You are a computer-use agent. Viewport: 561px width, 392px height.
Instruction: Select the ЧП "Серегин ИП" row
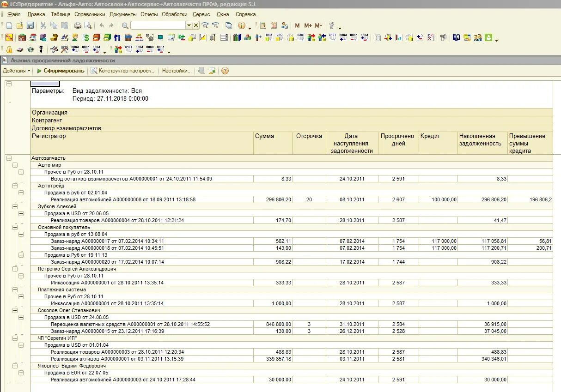(x=292, y=338)
